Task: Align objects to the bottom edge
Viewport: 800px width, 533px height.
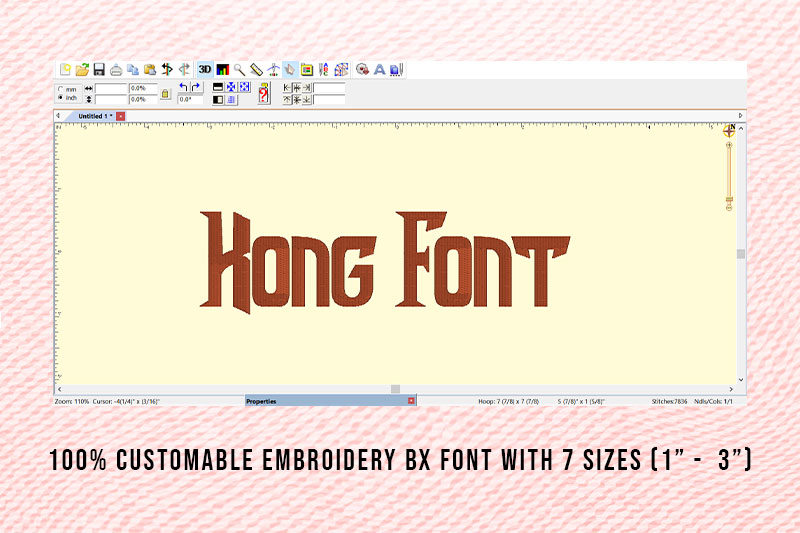Action: [307, 99]
